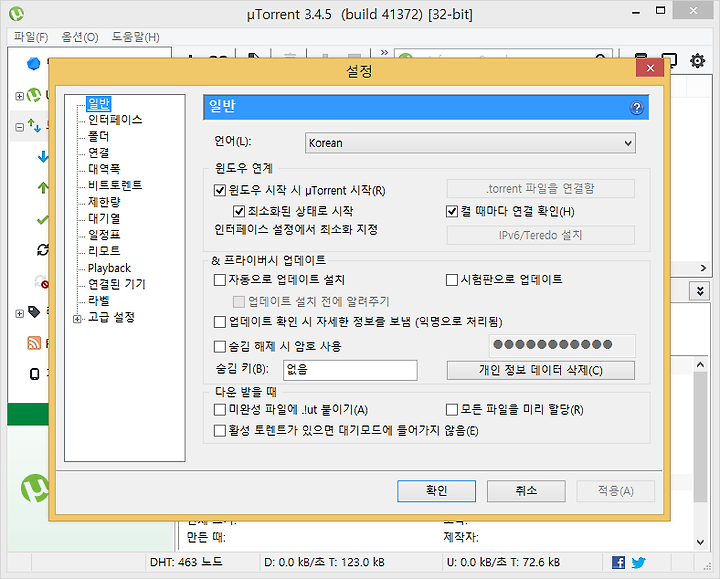Click the upload speed status U: 0.0 kB/초
The width and height of the screenshot is (720, 579).
coord(503,562)
